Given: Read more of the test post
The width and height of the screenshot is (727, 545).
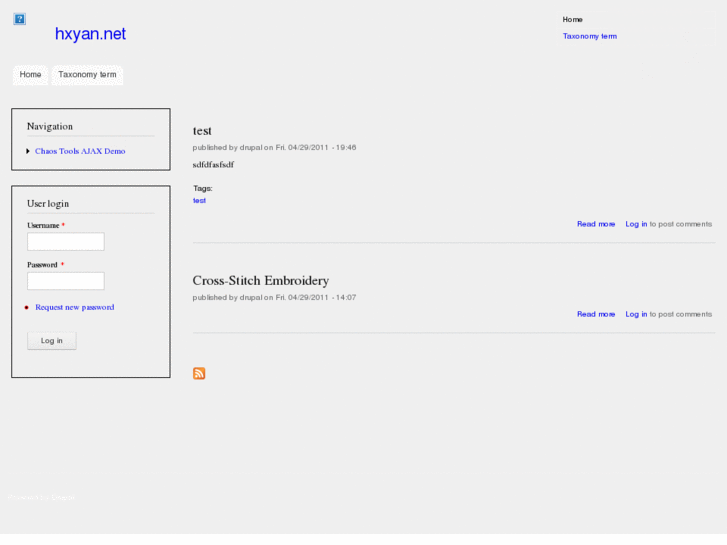Looking at the screenshot, I should click(596, 224).
